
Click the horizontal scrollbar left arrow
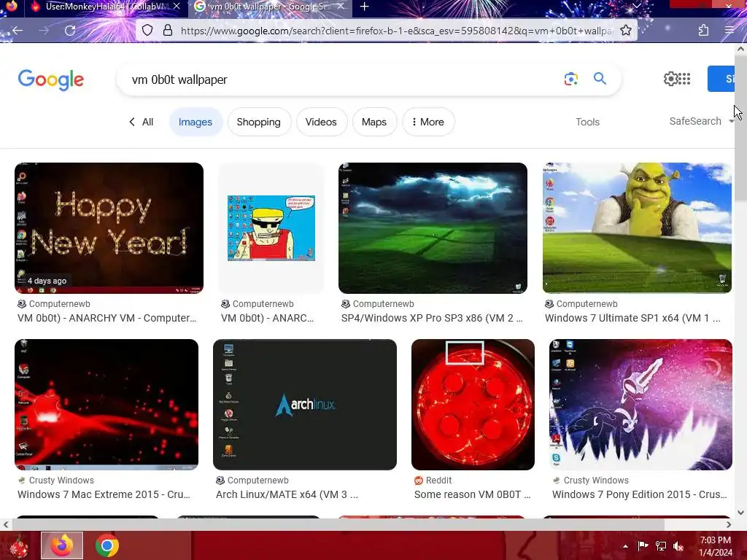click(x=6, y=524)
